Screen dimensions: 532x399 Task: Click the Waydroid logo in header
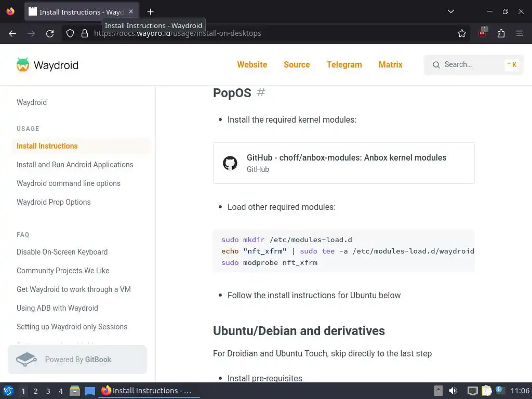47,65
